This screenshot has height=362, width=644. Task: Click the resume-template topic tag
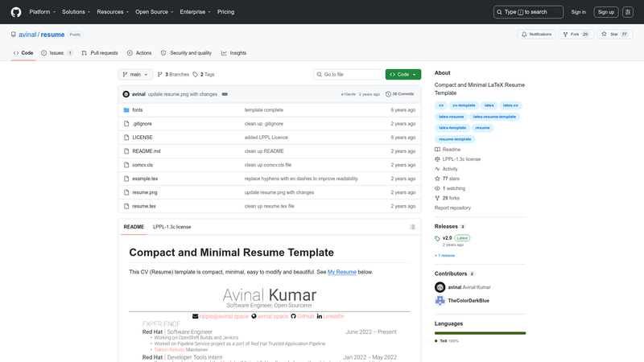pyautogui.click(x=455, y=139)
